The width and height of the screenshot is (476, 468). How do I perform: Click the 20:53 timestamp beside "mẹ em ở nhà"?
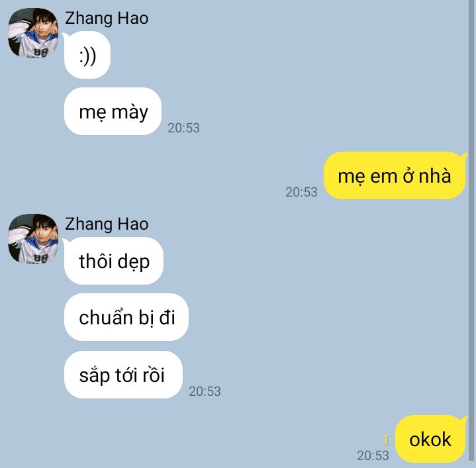301,192
